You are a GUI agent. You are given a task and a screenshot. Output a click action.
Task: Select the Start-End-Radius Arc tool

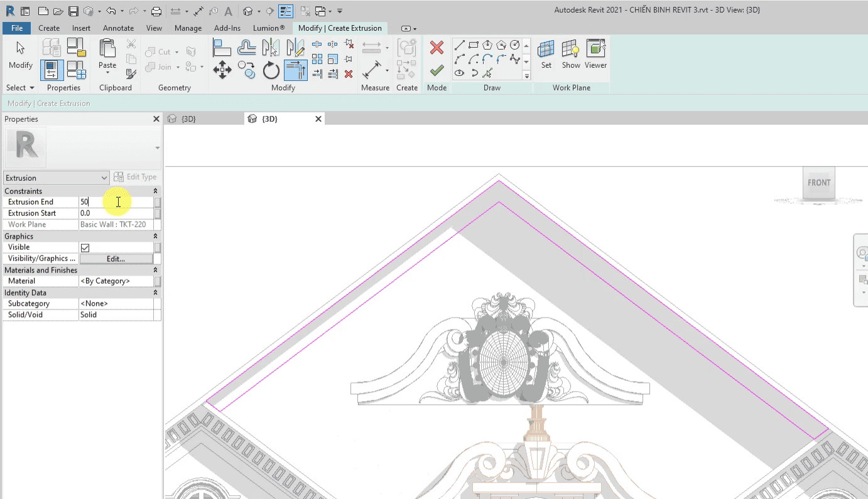(x=459, y=59)
